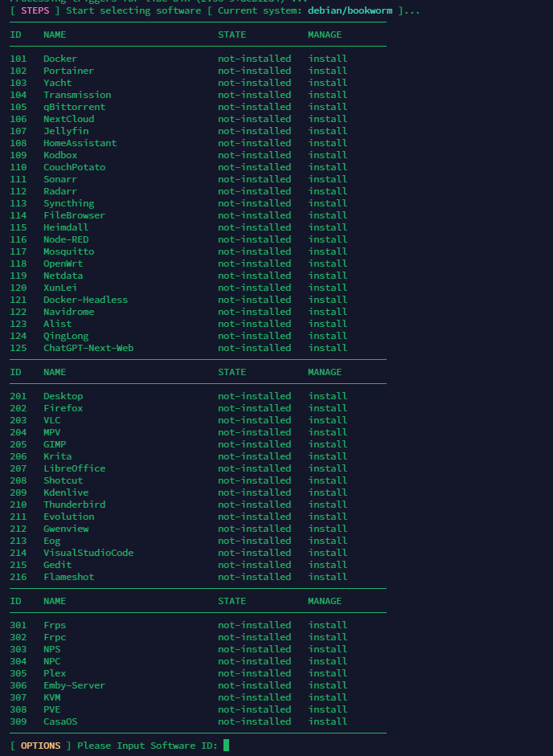Click the not-installed state of Plex
This screenshot has width=553, height=756.
(254, 673)
